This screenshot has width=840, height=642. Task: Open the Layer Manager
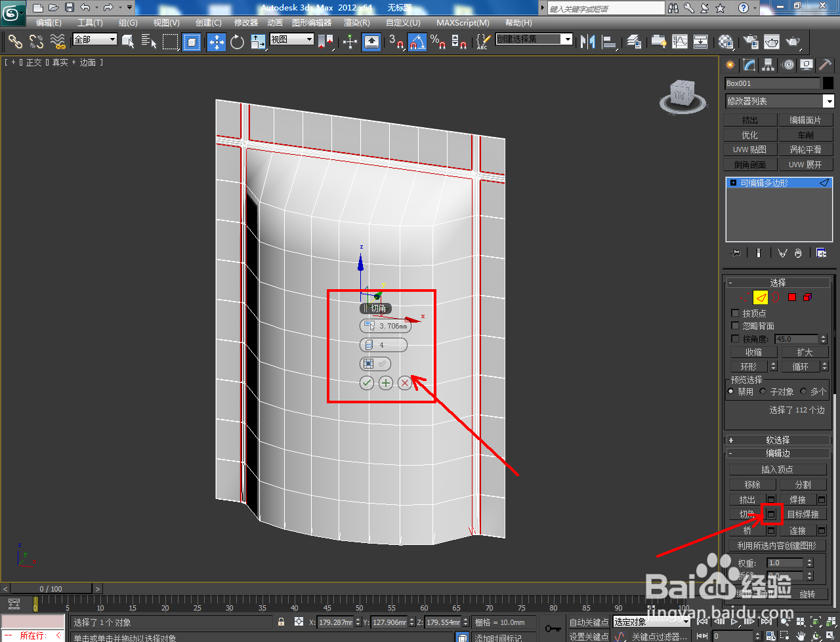(x=634, y=42)
